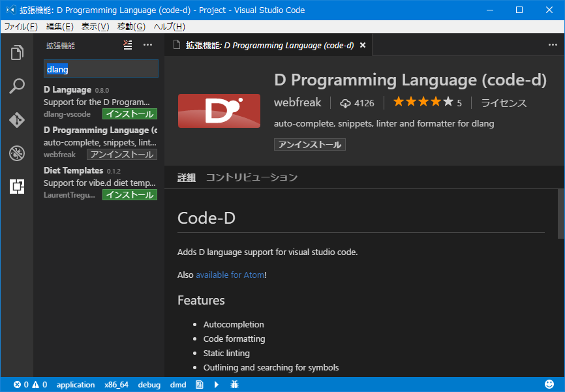Click the errors count icon in status bar
The width and height of the screenshot is (565, 392).
coord(18,384)
